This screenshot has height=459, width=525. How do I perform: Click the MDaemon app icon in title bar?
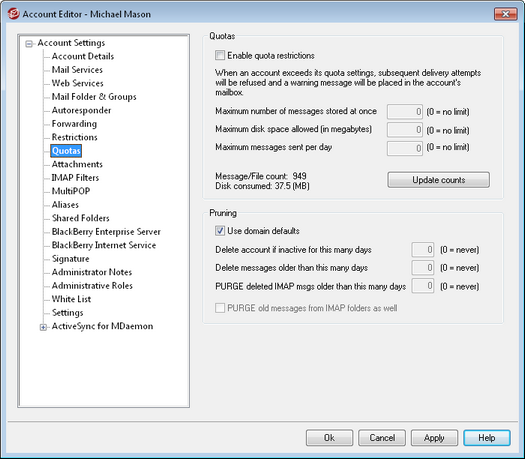pyautogui.click(x=13, y=14)
